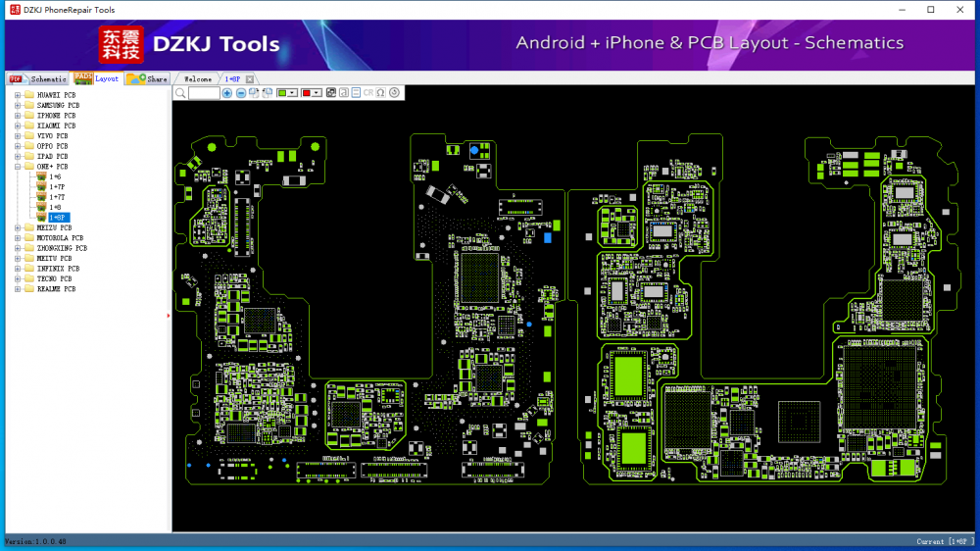
Task: Click the Omega symbol toolbar icon
Action: [x=380, y=92]
